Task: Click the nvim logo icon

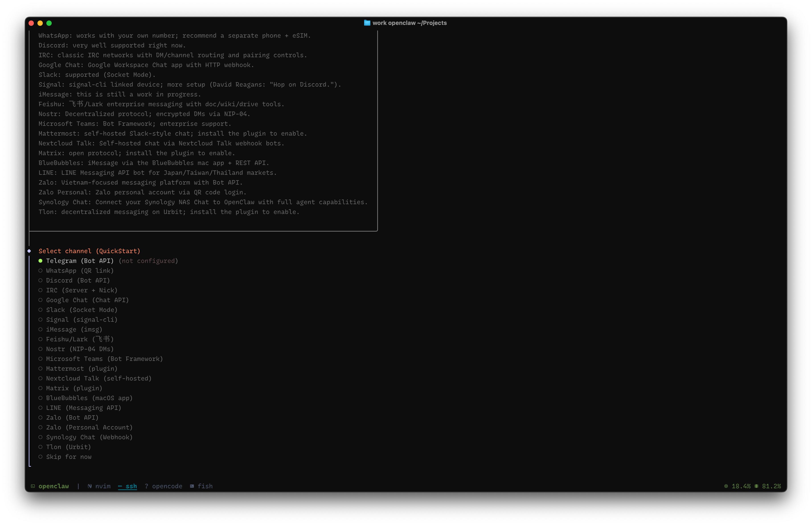Action: [89, 486]
